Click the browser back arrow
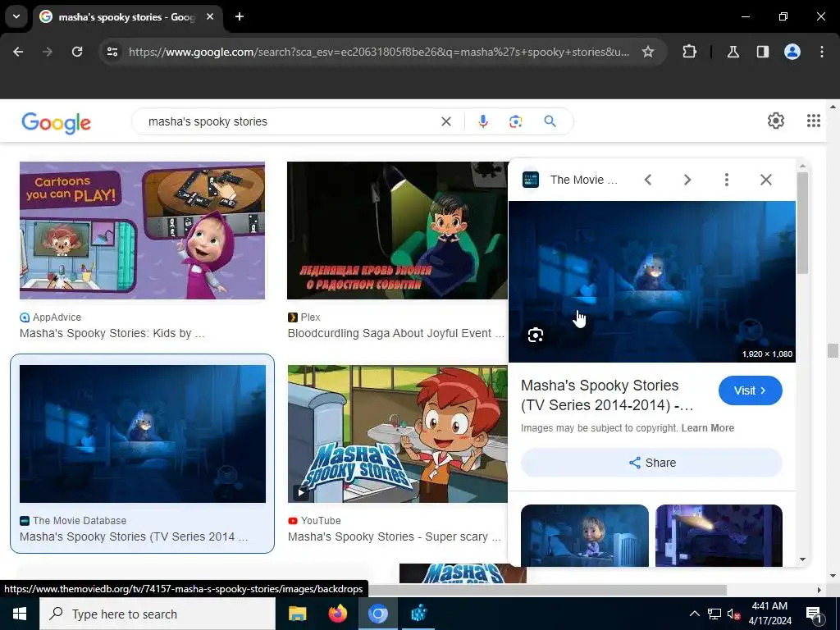The height and width of the screenshot is (630, 840). coord(18,52)
